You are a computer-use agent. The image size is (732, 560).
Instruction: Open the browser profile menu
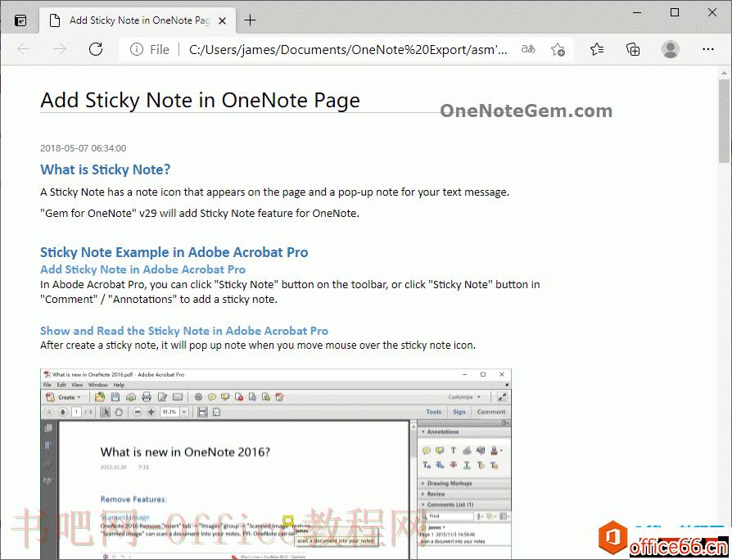point(671,49)
